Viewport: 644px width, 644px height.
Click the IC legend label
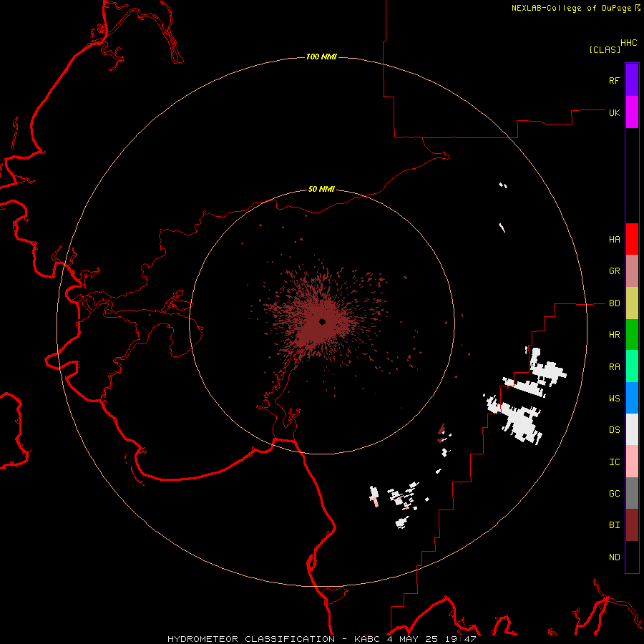[x=614, y=462]
